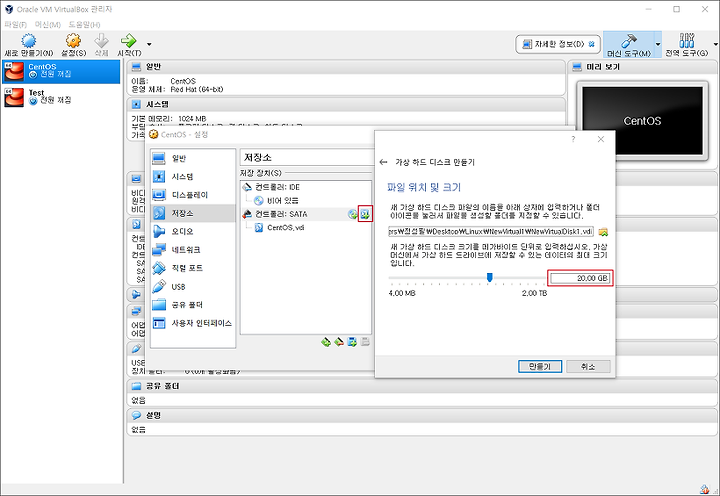Click the General (일반) section header in details
Viewport: 720px width, 496px height.
pos(346,67)
